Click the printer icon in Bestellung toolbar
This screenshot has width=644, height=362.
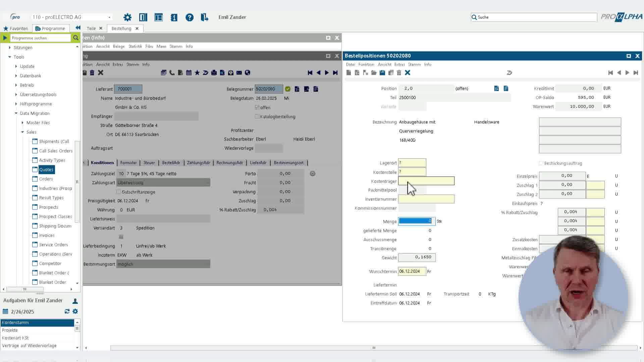(214, 73)
